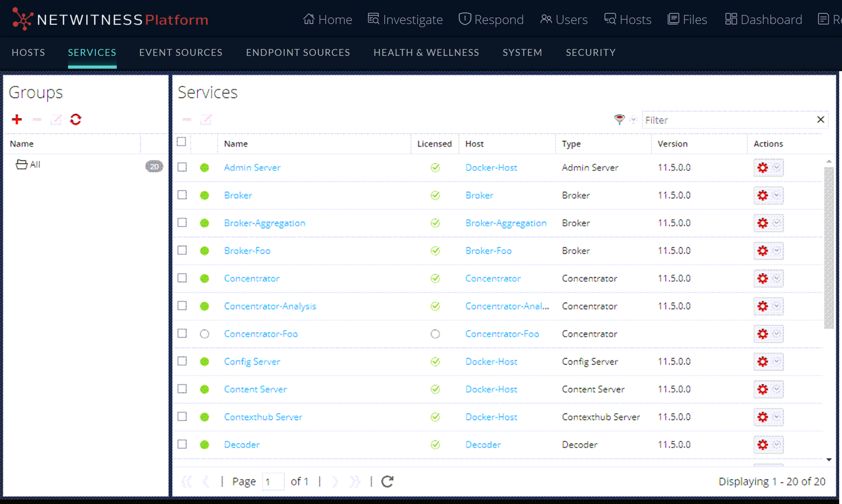The height and width of the screenshot is (504, 842).
Task: Open actions gear for Admin Server
Action: click(762, 168)
